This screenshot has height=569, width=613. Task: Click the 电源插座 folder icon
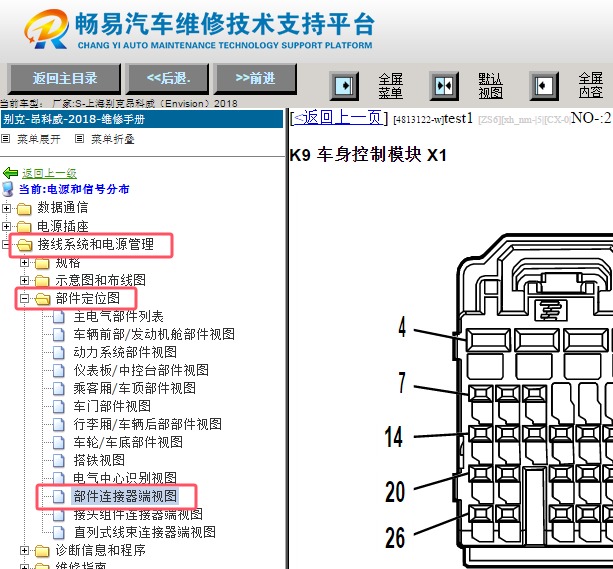point(24,227)
